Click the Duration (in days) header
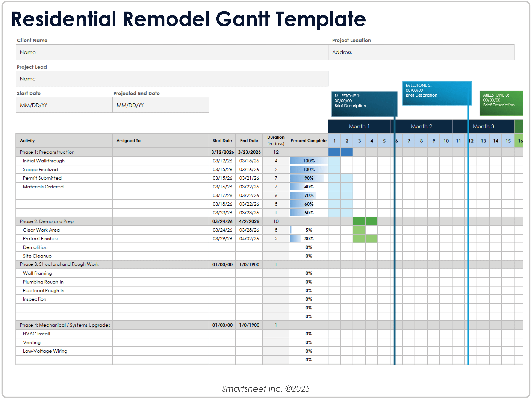The height and width of the screenshot is (399, 532). pyautogui.click(x=276, y=141)
